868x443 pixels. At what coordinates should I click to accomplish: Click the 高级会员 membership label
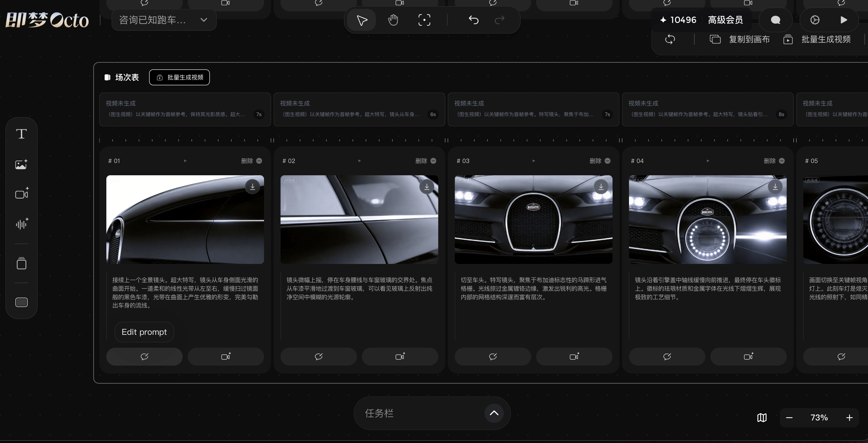[x=725, y=20]
